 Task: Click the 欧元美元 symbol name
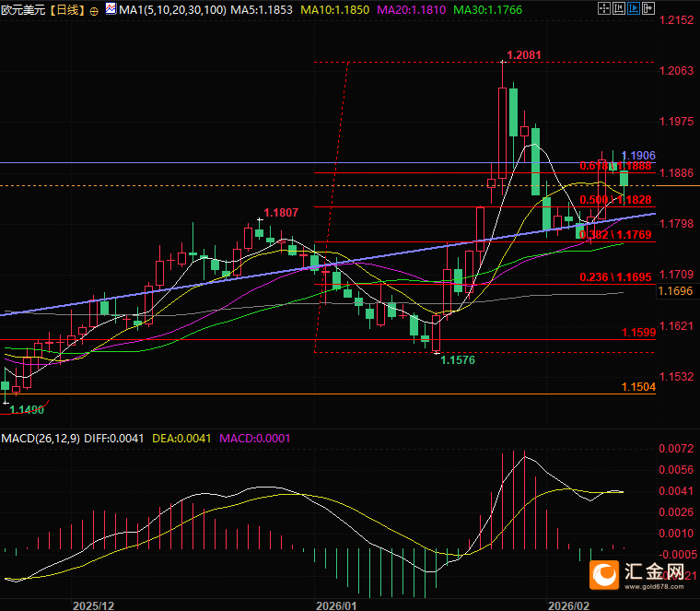click(x=23, y=10)
